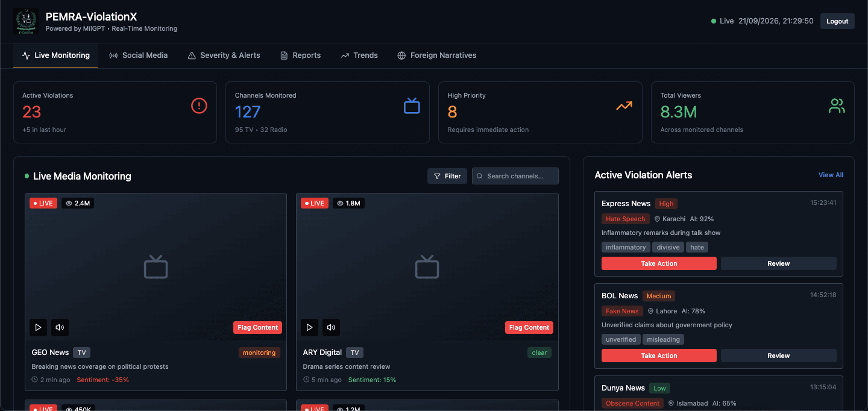Click the LIVE badge on GEO News
868x411 pixels.
tap(43, 203)
